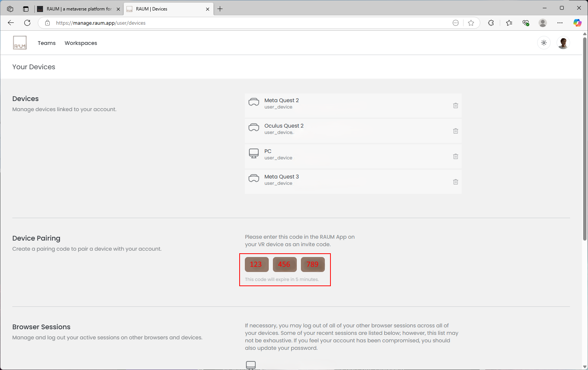Toggle the light/dark theme sun icon
Image resolution: width=588 pixels, height=370 pixels.
(x=544, y=43)
